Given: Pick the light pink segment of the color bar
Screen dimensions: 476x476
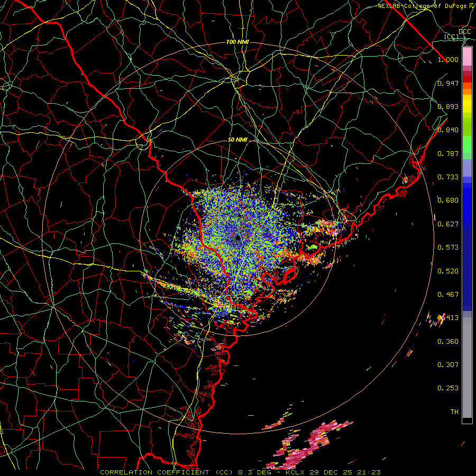Looking at the screenshot, I should [x=467, y=57].
